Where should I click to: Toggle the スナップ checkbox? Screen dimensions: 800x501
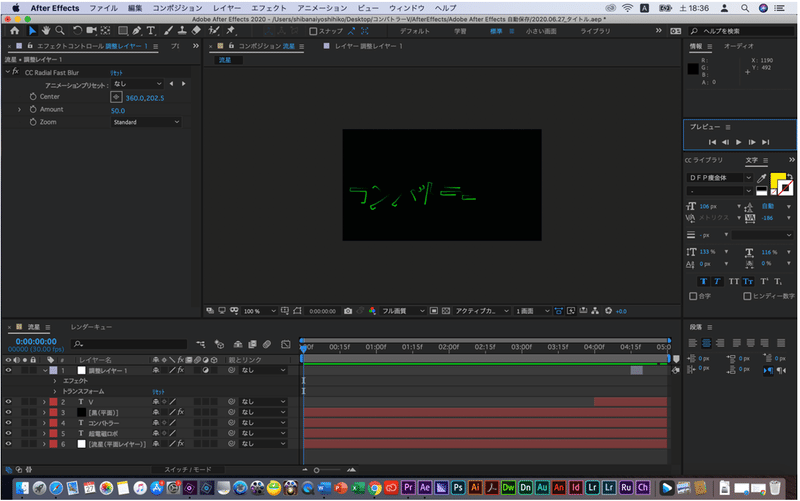tap(313, 31)
